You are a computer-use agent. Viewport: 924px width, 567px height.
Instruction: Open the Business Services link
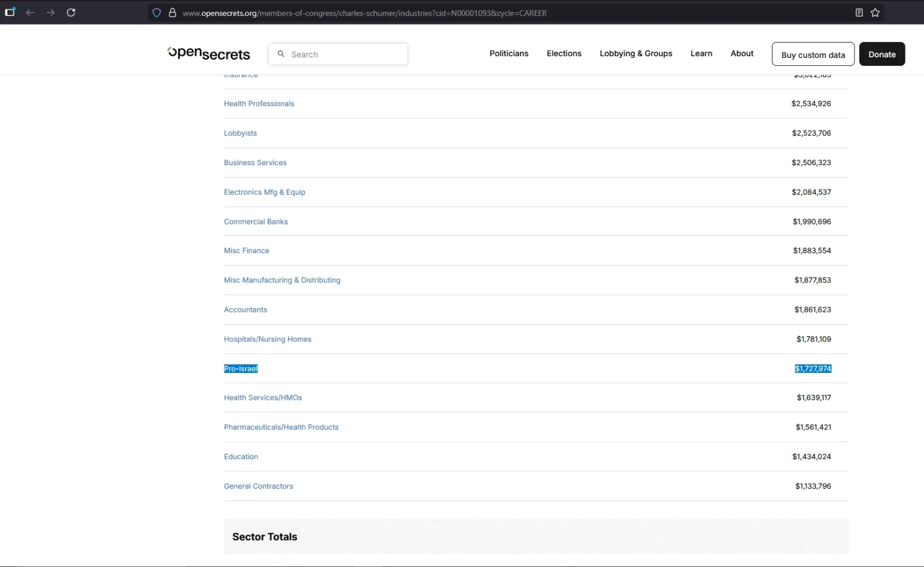click(x=255, y=163)
